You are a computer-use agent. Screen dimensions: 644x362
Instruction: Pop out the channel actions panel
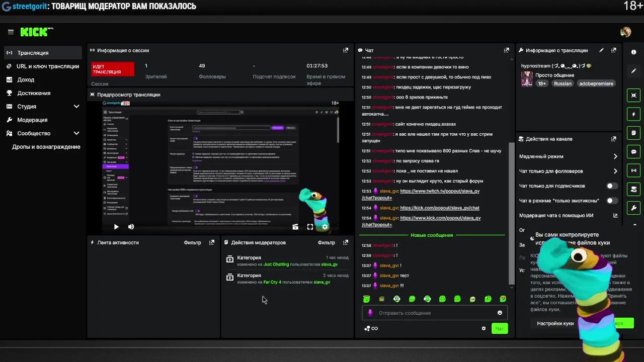click(613, 139)
